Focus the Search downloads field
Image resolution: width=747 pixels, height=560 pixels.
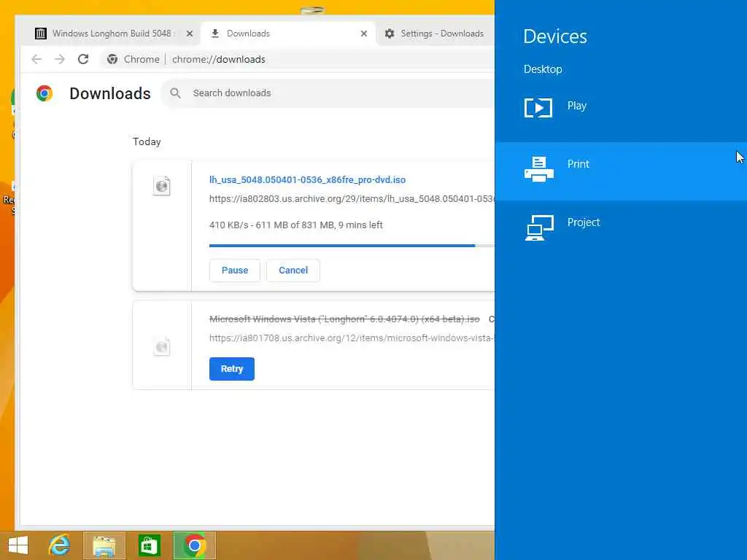pyautogui.click(x=329, y=93)
